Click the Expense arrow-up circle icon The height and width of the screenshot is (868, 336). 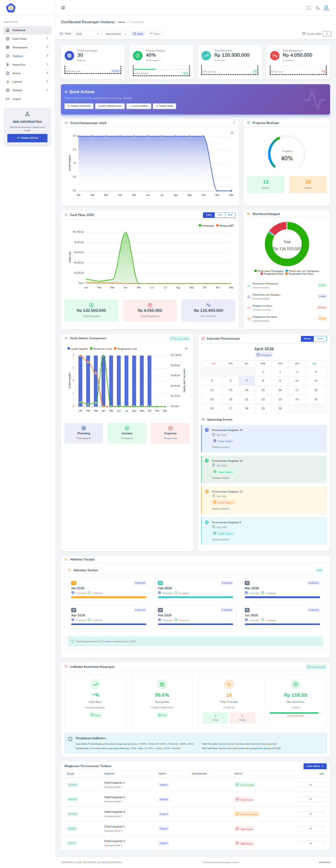170,428
